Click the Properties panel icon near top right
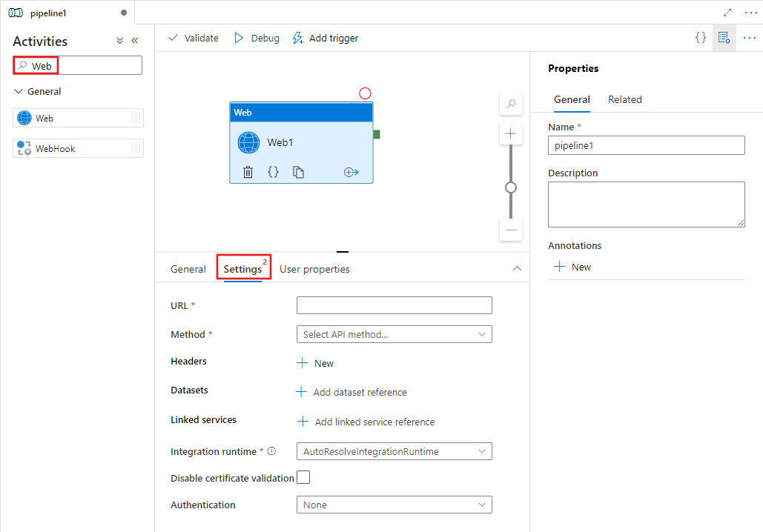 pos(724,37)
